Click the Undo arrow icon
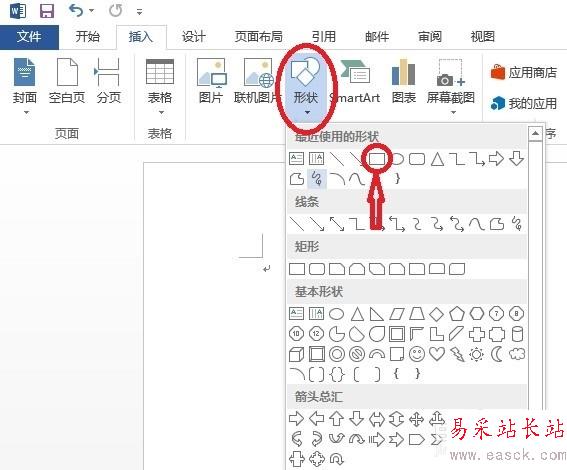 click(x=76, y=10)
